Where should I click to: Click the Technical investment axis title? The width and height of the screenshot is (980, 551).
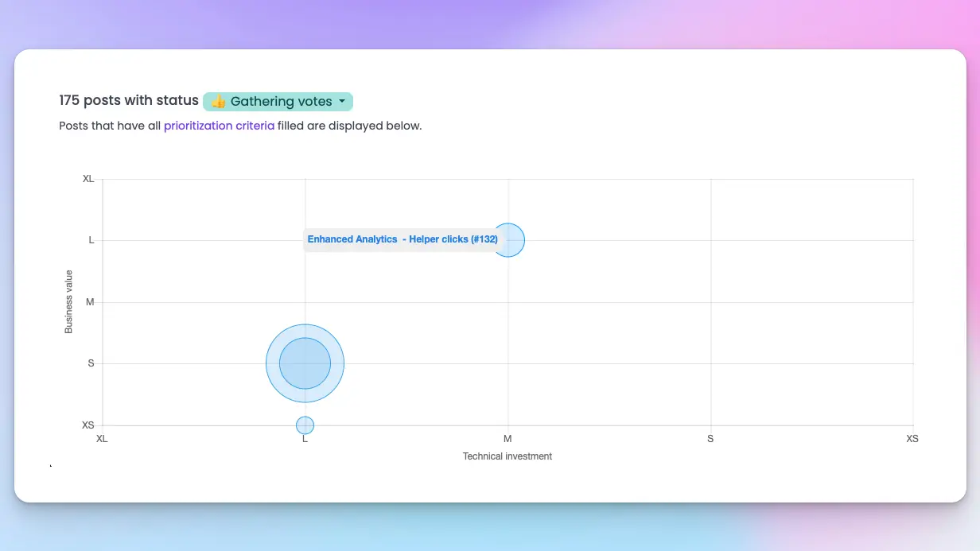tap(507, 456)
